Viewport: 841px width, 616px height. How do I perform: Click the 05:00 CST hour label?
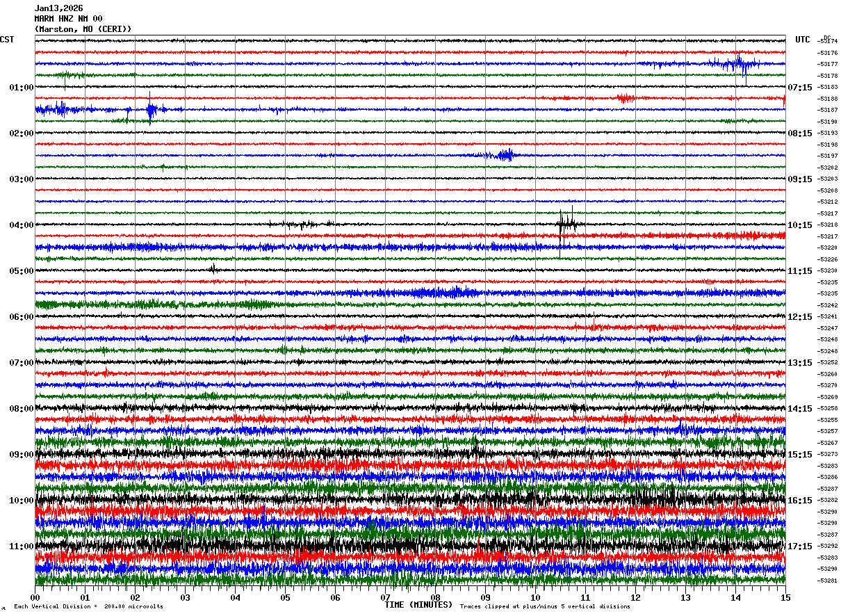[x=22, y=271]
